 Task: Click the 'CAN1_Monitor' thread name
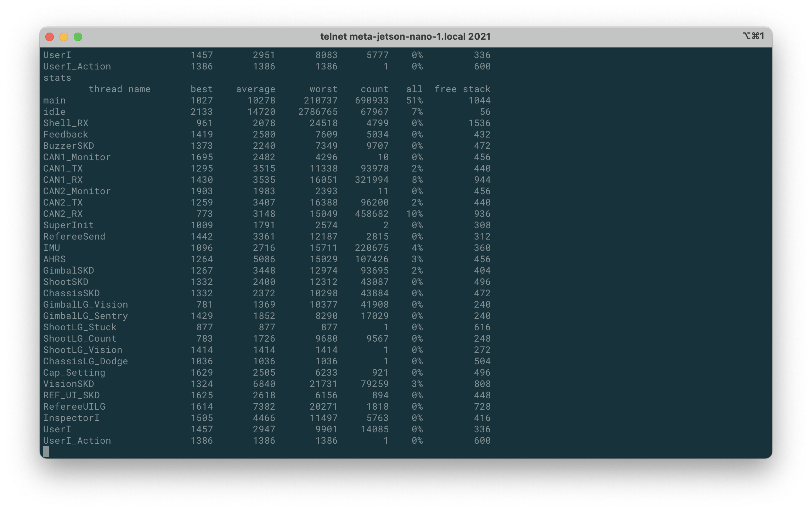(77, 157)
